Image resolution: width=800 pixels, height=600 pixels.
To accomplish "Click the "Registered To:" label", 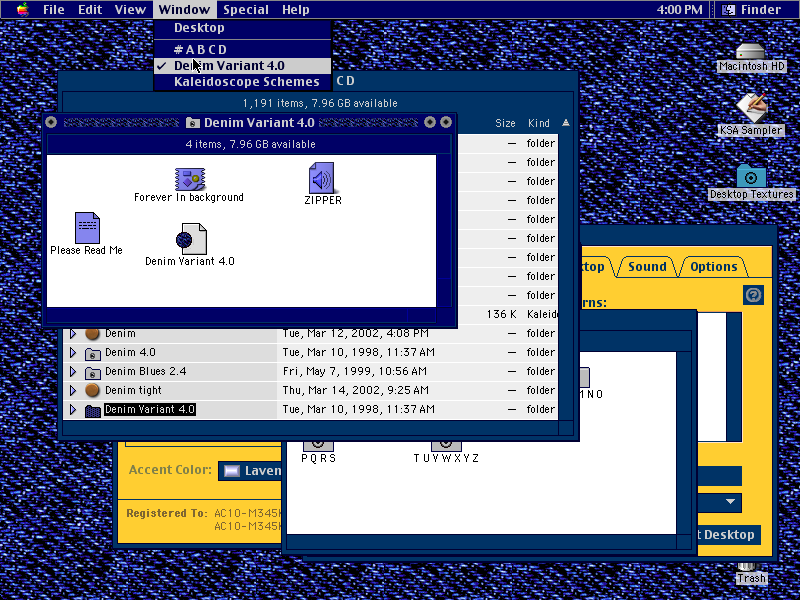I will [x=167, y=513].
